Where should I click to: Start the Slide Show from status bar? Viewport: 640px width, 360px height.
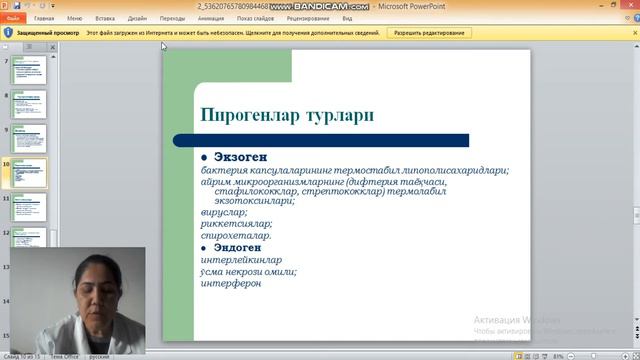[544, 356]
